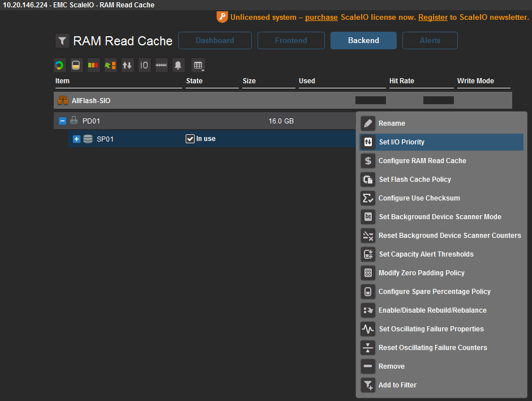532x401 pixels.
Task: Click the pencil icon for Rename
Action: coord(368,123)
